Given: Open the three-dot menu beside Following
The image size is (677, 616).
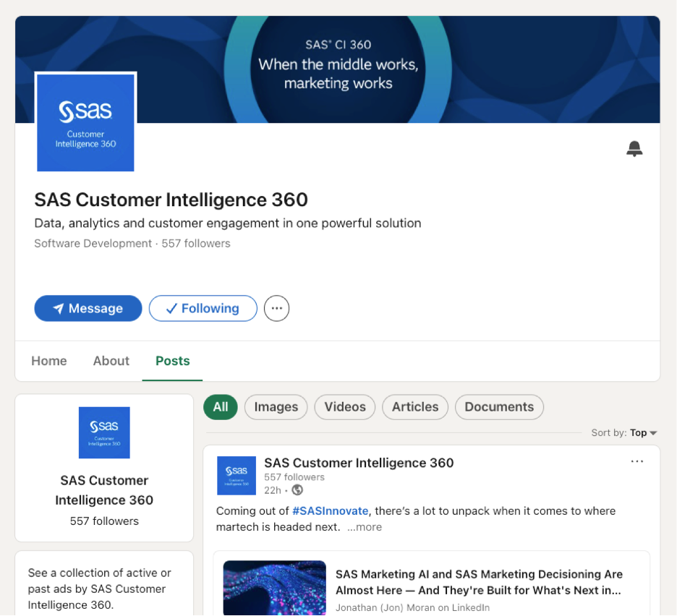Looking at the screenshot, I should click(276, 308).
